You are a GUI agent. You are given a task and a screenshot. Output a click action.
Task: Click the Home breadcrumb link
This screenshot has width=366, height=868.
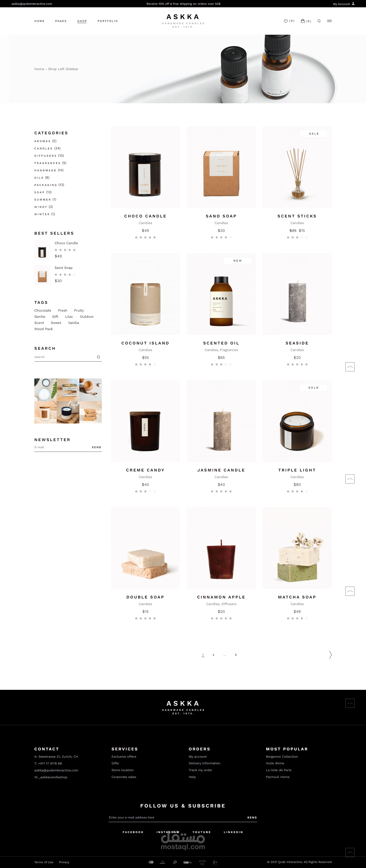coord(39,69)
